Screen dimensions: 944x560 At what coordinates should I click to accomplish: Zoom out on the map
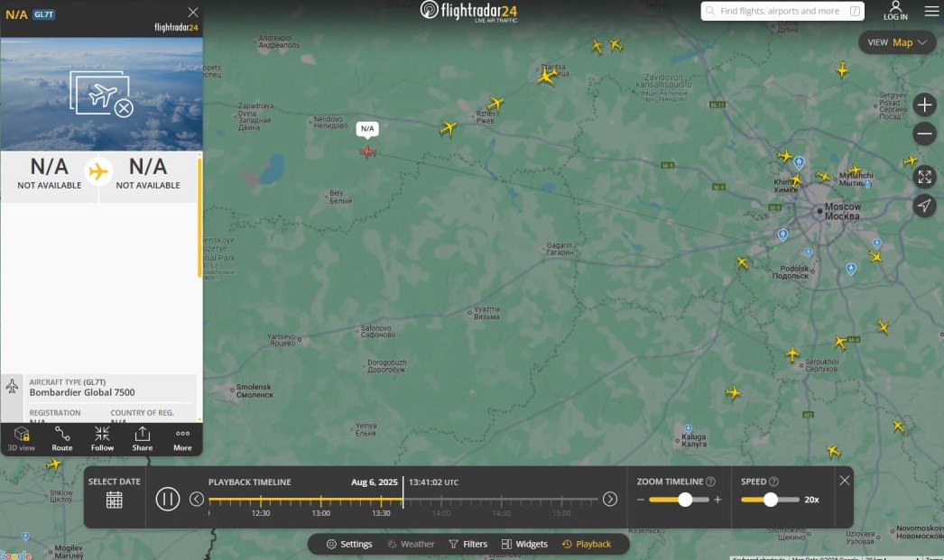click(x=924, y=134)
